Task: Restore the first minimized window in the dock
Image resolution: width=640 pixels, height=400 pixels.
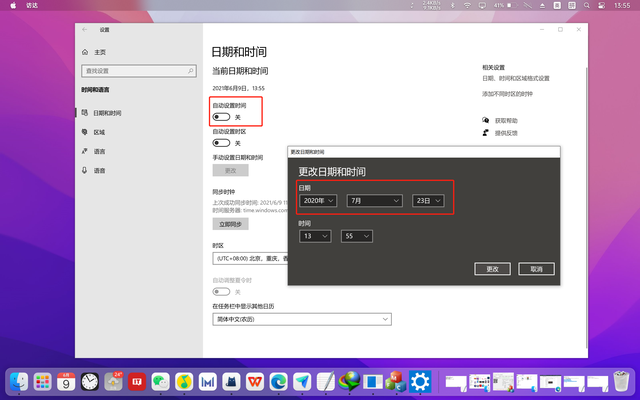Action: coord(456,382)
